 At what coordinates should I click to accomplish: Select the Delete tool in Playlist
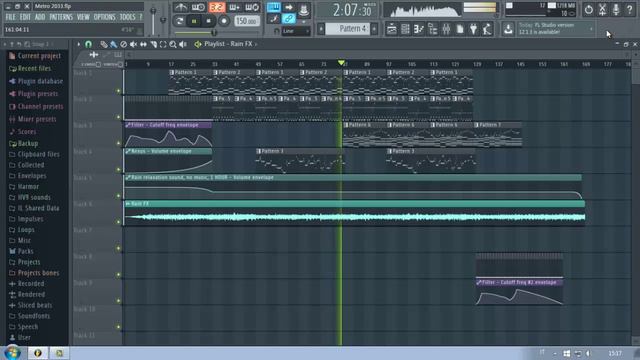[123, 44]
